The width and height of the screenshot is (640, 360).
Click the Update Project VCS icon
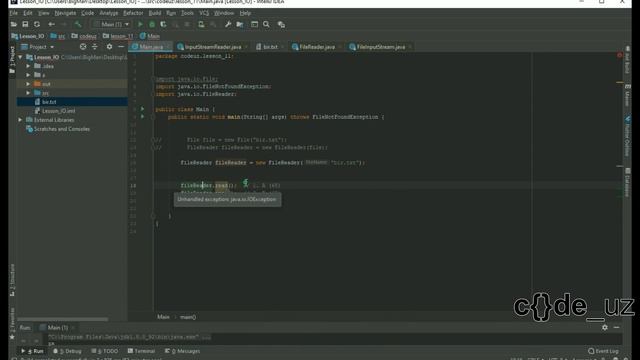[x=201, y=24]
